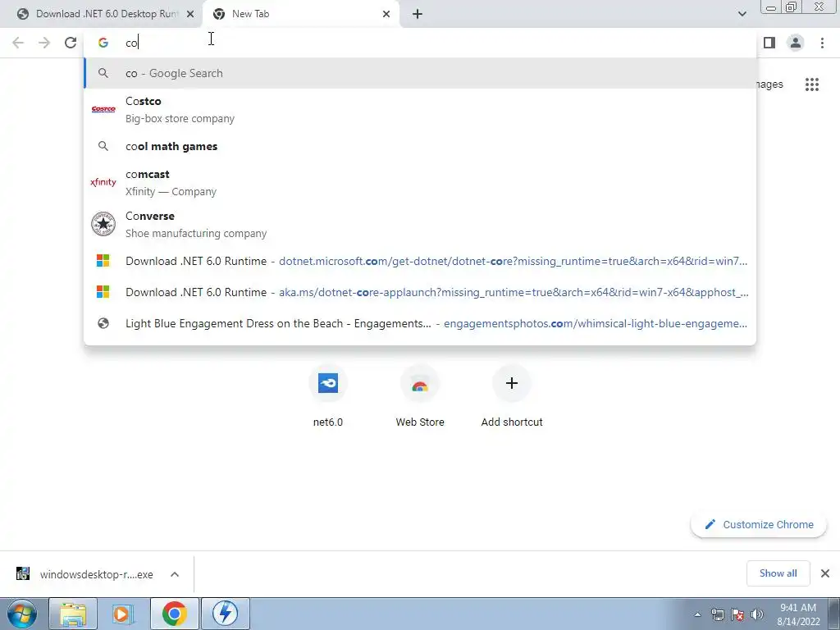Click the Show all downloads button

(778, 573)
